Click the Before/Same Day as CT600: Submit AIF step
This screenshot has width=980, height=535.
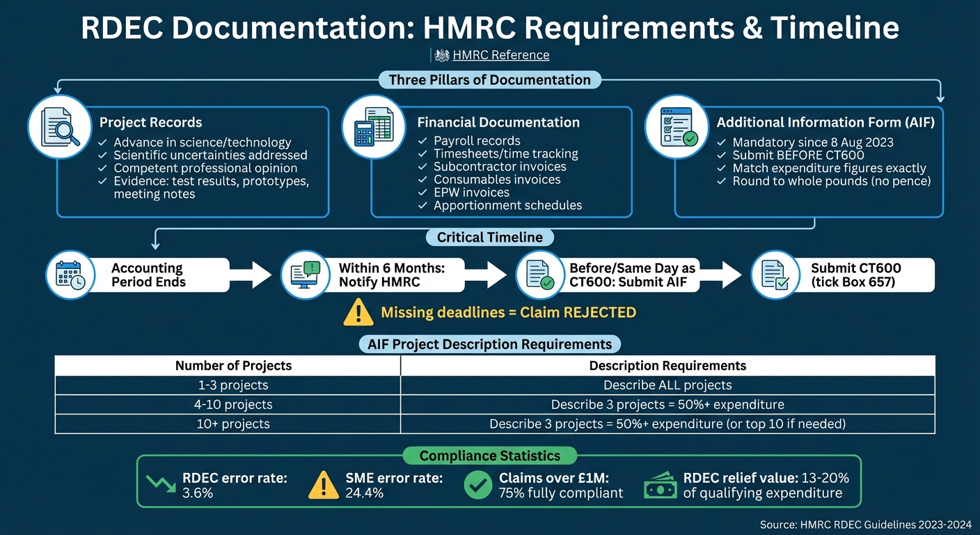631,275
